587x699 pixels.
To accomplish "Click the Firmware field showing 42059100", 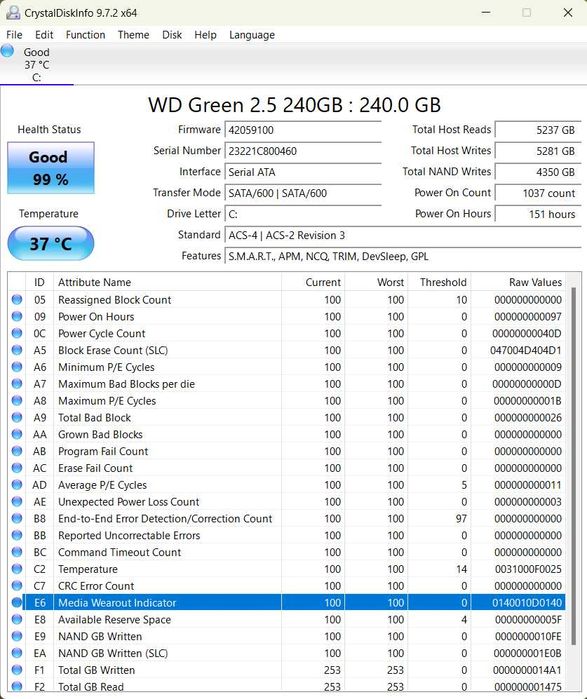I will point(303,130).
